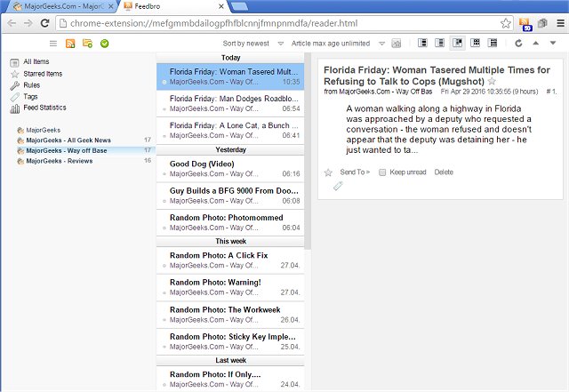
Task: Switch to the second view mode layout icon
Action: (x=440, y=43)
